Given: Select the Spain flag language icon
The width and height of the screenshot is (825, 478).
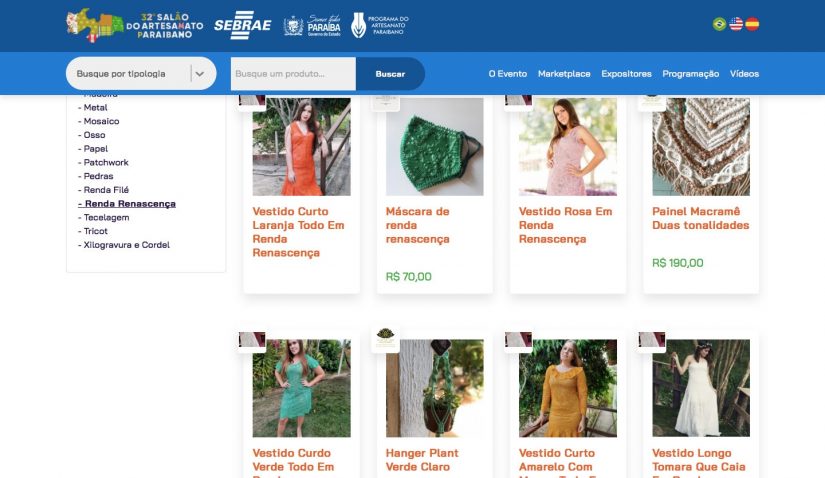Looking at the screenshot, I should point(752,24).
